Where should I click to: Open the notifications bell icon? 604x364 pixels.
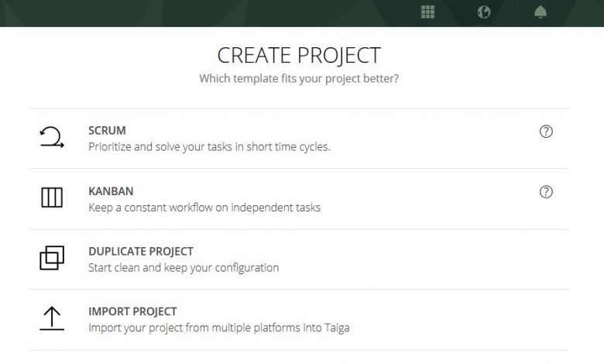click(x=541, y=12)
